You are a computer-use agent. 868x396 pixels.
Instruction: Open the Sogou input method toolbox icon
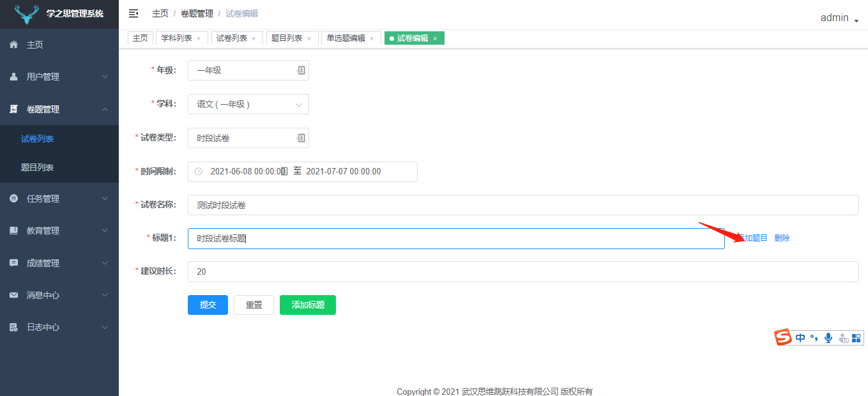(856, 337)
